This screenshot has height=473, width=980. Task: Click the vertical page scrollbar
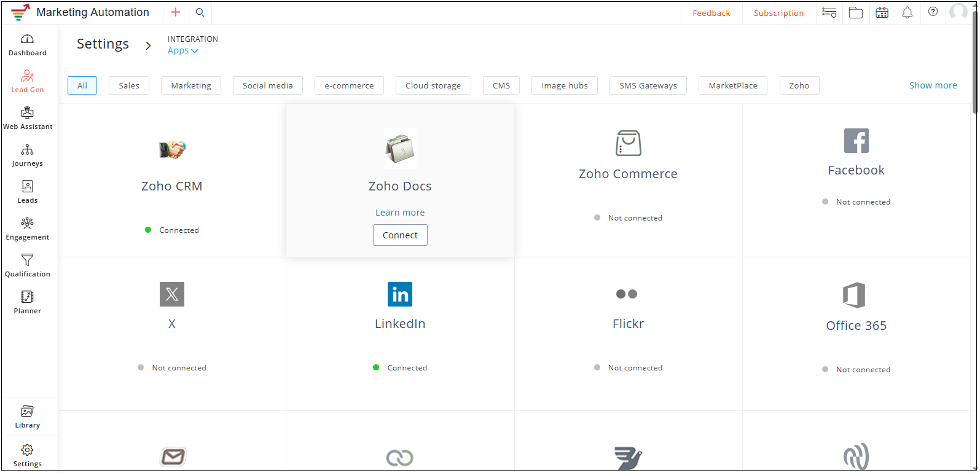[x=974, y=61]
